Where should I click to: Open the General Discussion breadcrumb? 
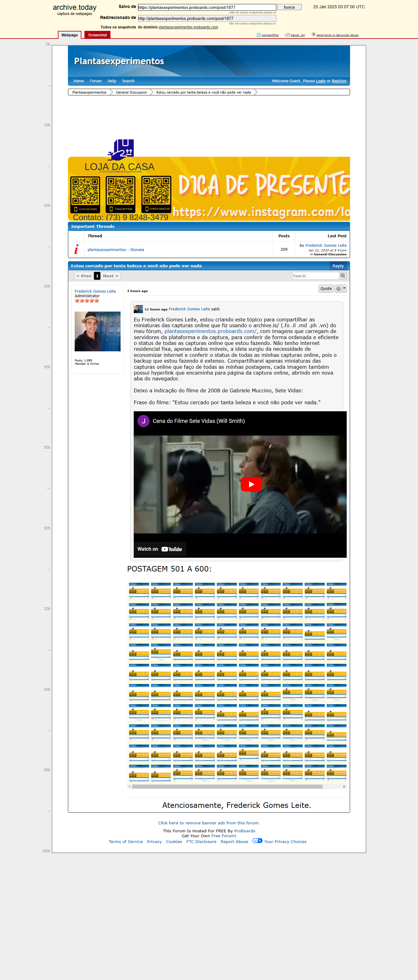click(x=131, y=92)
